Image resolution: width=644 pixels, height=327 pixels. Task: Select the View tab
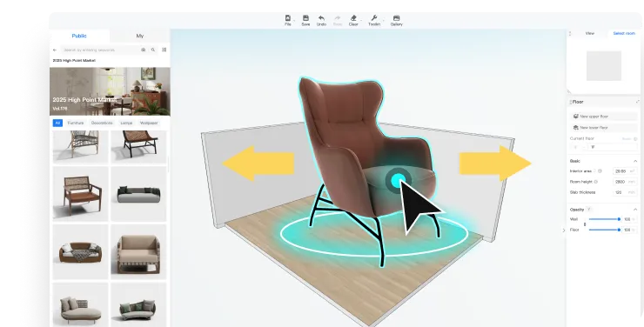click(x=589, y=33)
